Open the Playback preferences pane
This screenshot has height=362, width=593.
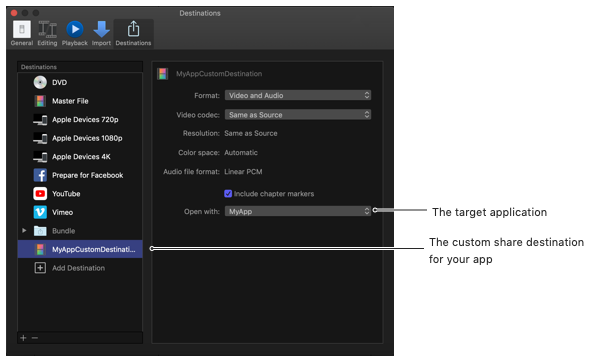(x=75, y=34)
